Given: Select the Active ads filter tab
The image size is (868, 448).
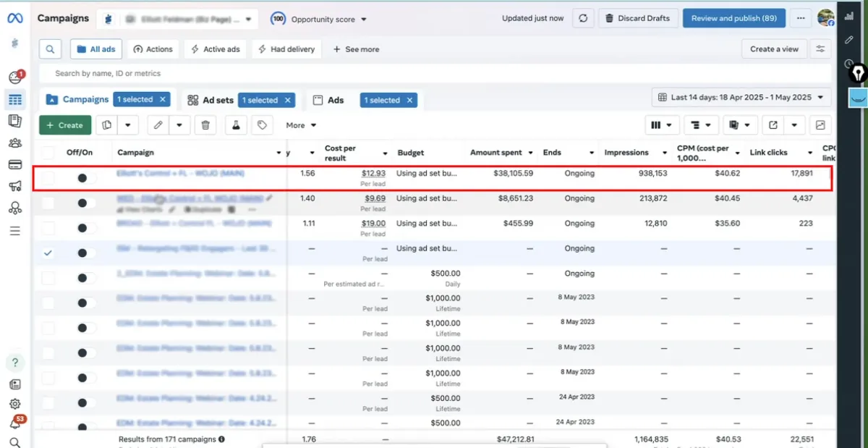Looking at the screenshot, I should pos(215,49).
